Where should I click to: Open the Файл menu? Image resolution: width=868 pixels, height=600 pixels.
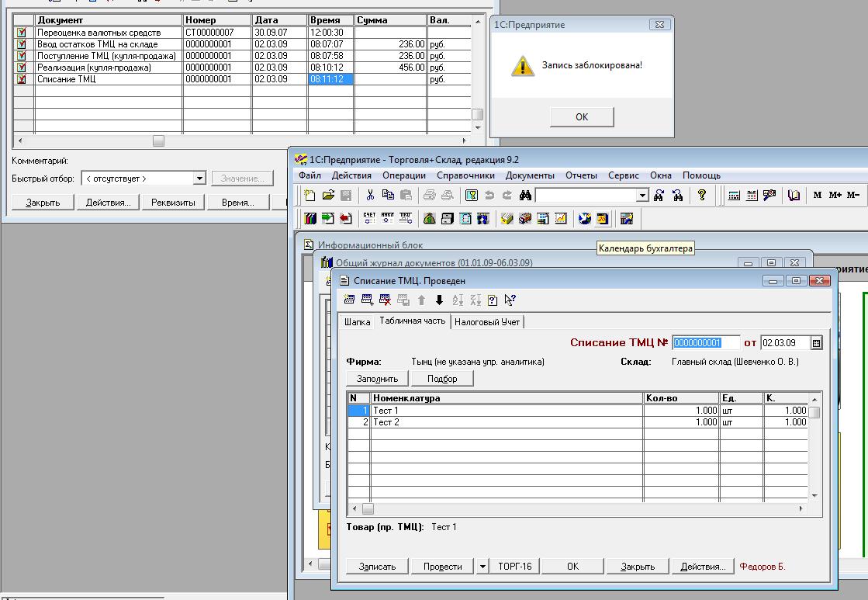click(x=310, y=175)
